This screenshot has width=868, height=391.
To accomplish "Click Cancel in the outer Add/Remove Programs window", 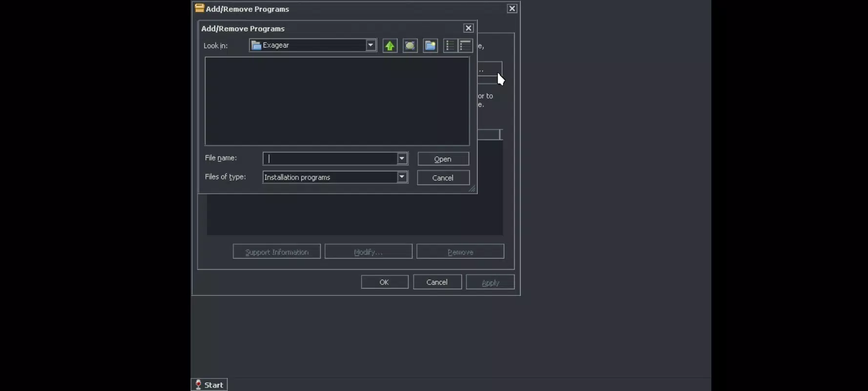I will (x=437, y=282).
